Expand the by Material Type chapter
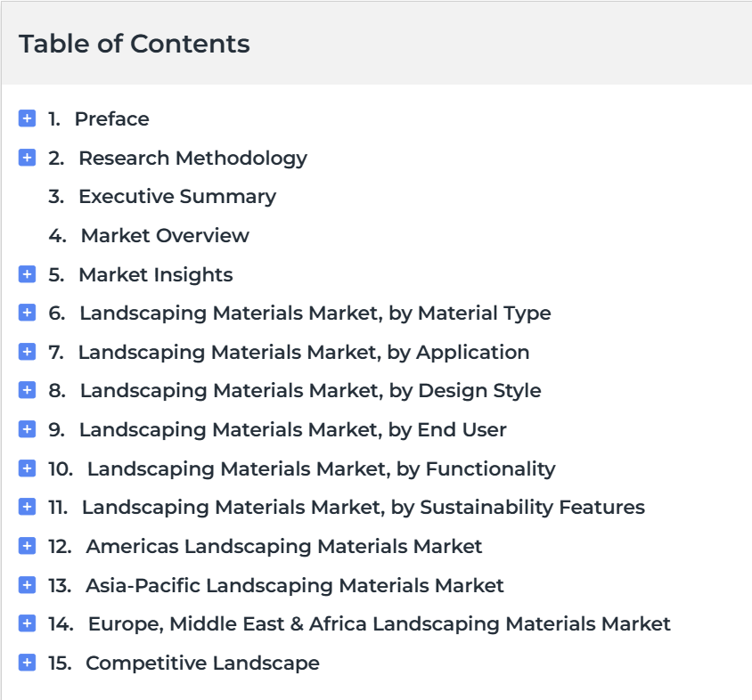 coord(27,313)
